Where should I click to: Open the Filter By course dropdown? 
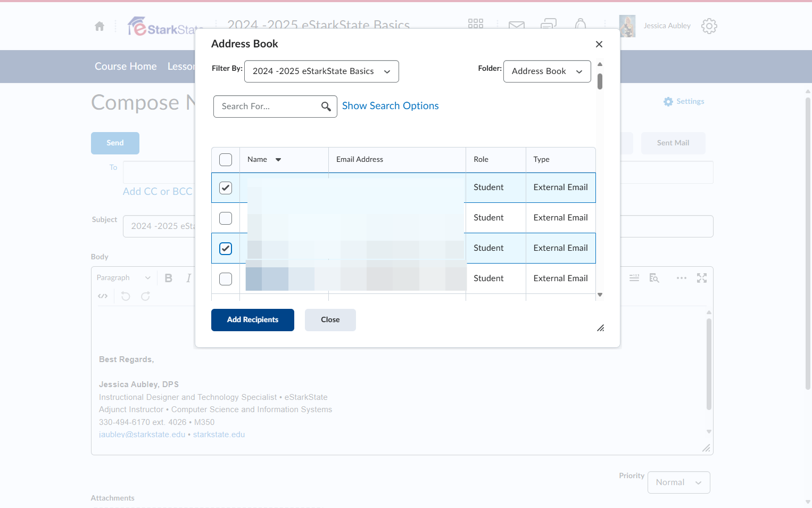321,71
